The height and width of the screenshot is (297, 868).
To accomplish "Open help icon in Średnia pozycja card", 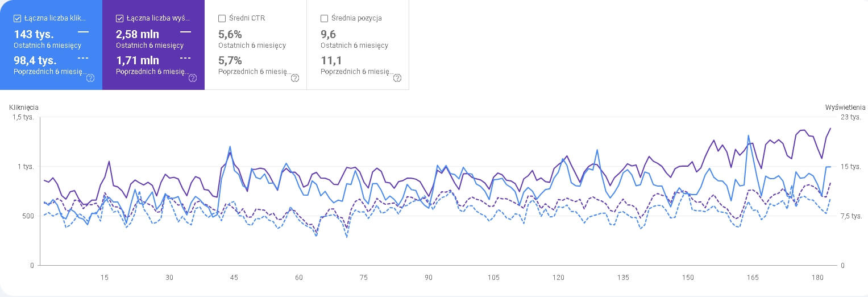I will pos(397,78).
